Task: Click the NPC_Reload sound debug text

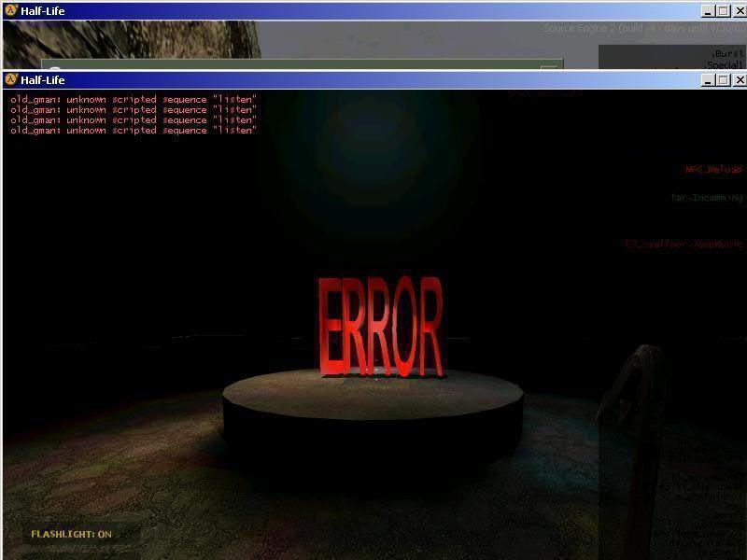Action: (713, 170)
